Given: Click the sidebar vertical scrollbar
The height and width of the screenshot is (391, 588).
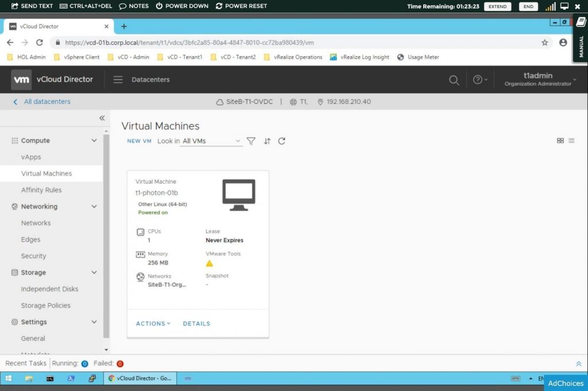Looking at the screenshot, I should point(106,236).
